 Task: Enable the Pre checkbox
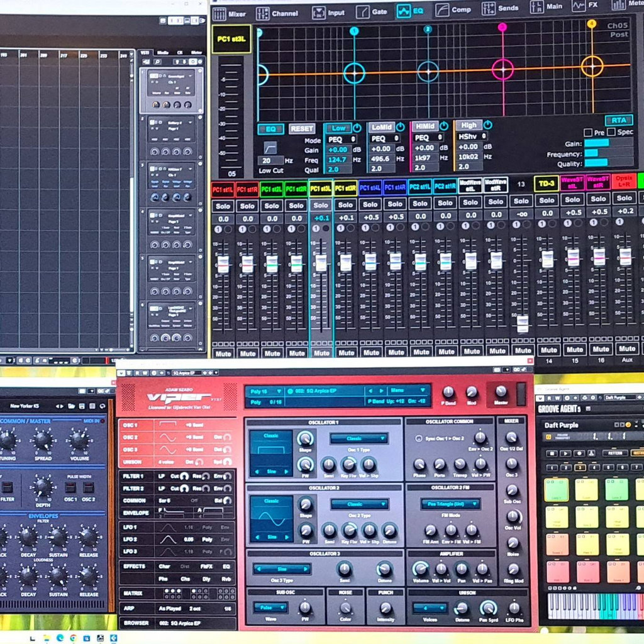tap(588, 132)
